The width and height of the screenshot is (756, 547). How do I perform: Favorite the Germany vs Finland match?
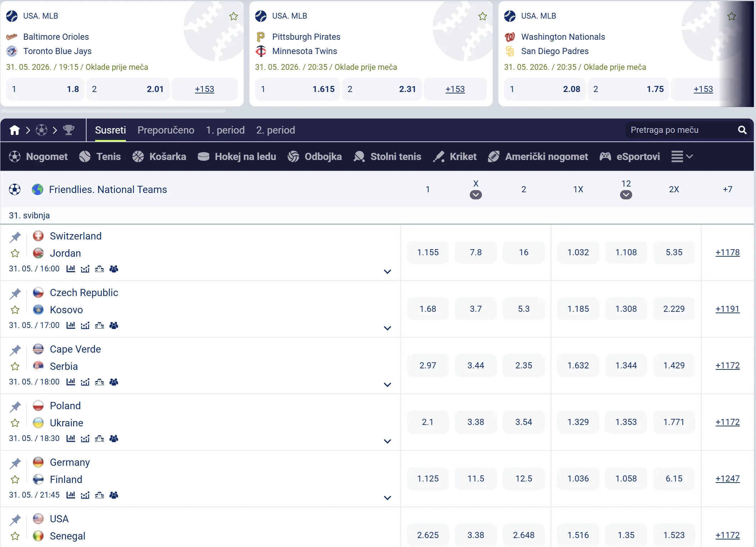point(15,480)
